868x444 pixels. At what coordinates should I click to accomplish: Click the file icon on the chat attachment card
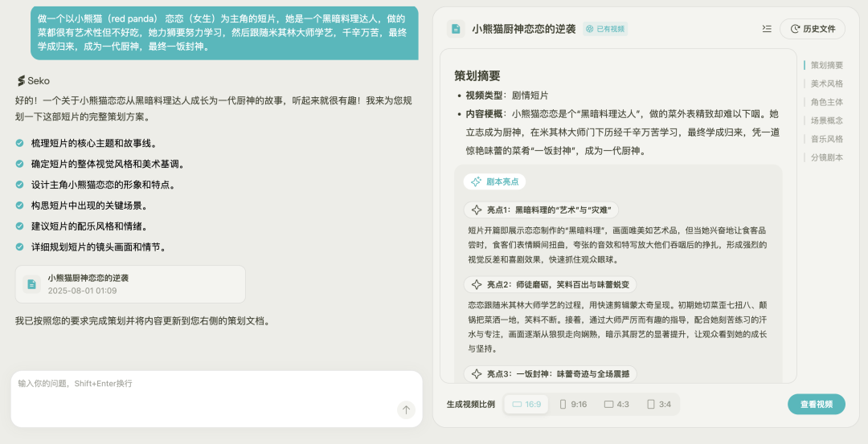tap(32, 283)
